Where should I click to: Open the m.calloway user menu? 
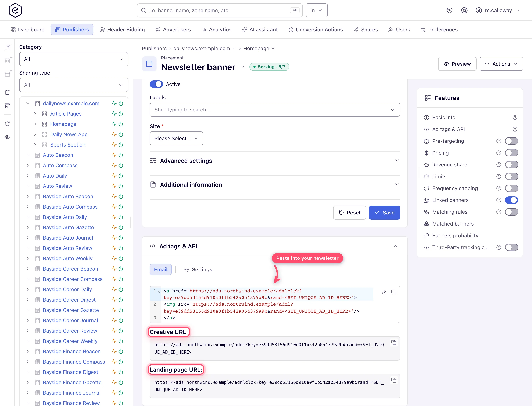497,10
